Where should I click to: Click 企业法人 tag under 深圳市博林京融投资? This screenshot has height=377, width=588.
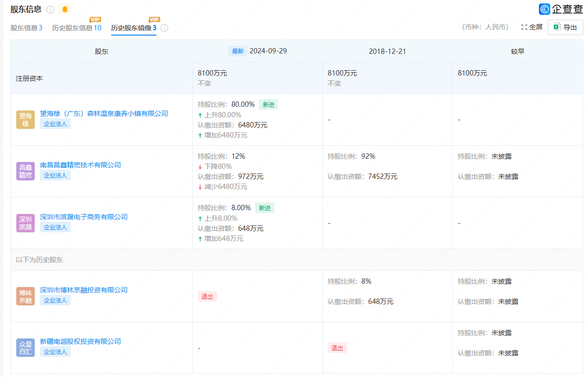tap(55, 300)
